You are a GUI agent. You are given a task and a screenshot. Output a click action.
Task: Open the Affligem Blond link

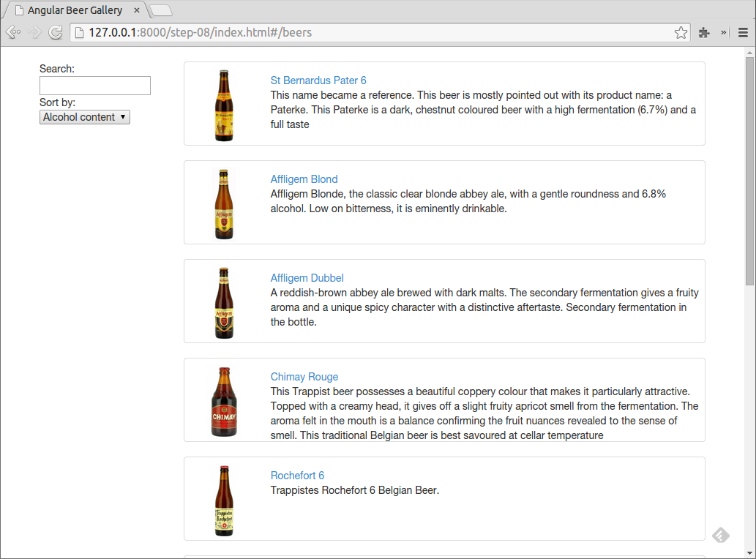coord(304,179)
